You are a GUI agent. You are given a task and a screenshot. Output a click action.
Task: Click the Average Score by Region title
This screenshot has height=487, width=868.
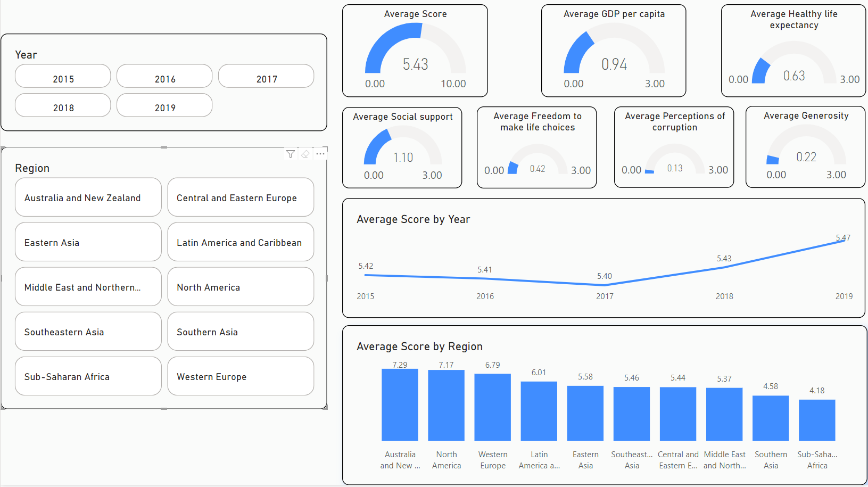[x=419, y=346]
